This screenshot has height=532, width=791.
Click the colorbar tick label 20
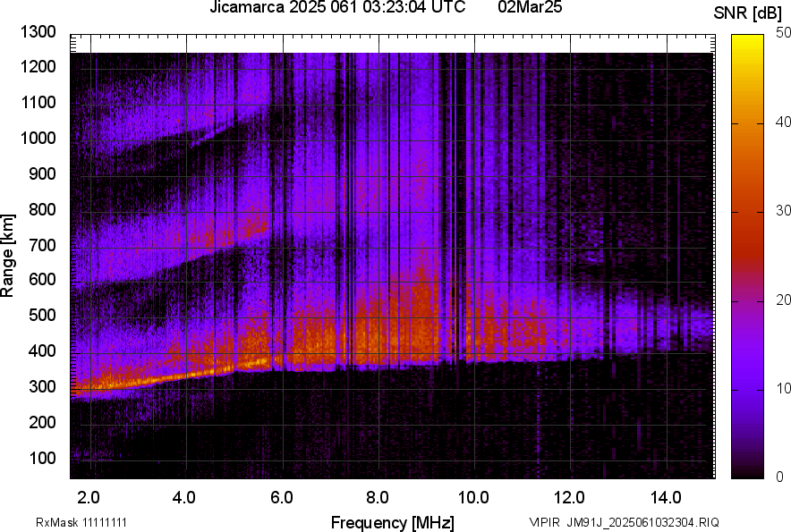coord(784,300)
